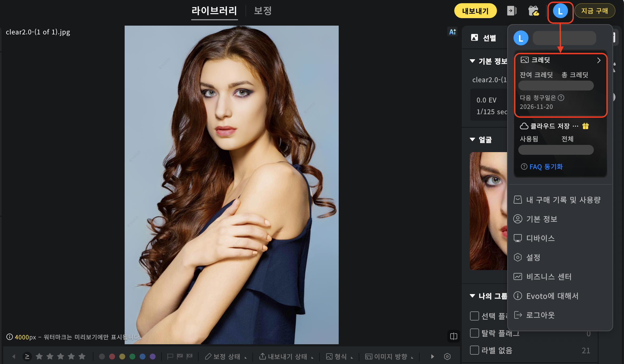The image size is (624, 364).
Task: Click the rejected flag filter icon
Action: 189,356
